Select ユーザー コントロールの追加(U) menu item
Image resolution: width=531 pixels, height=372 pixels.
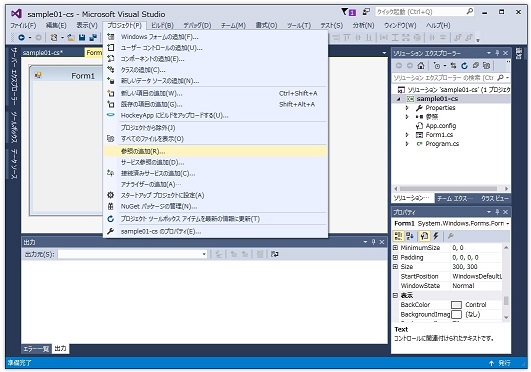pyautogui.click(x=215, y=48)
